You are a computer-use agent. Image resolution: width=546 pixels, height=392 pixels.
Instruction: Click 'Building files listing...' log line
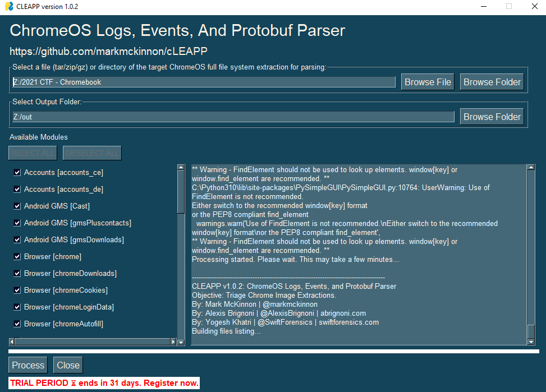tap(226, 331)
